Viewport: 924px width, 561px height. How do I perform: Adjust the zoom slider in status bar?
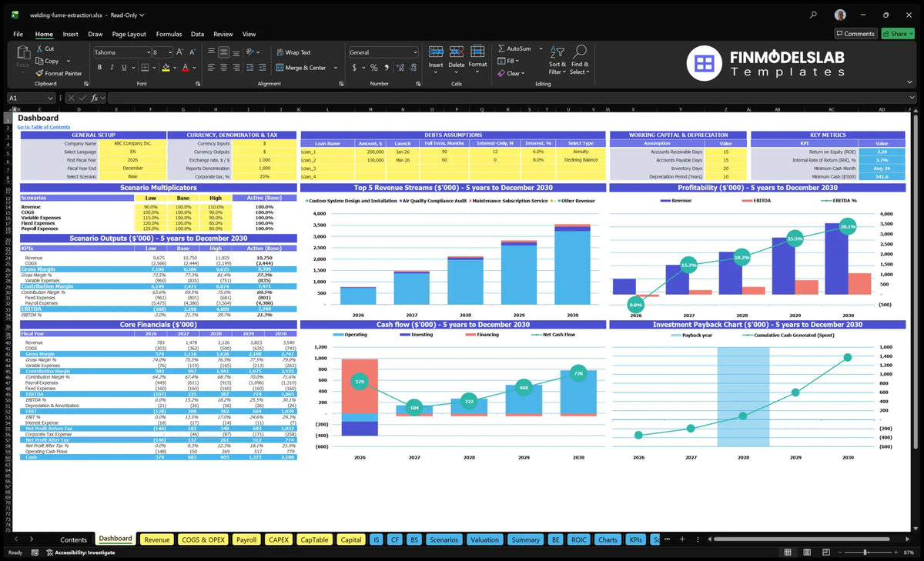[866, 553]
